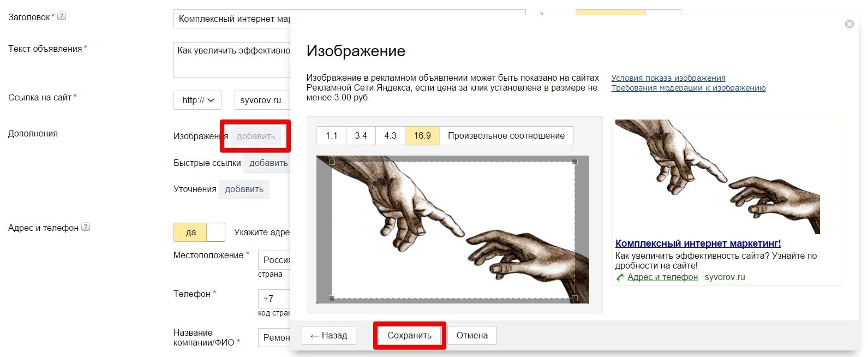Select the 1:1 aspect ratio
This screenshot has width=868, height=357.
[x=332, y=136]
